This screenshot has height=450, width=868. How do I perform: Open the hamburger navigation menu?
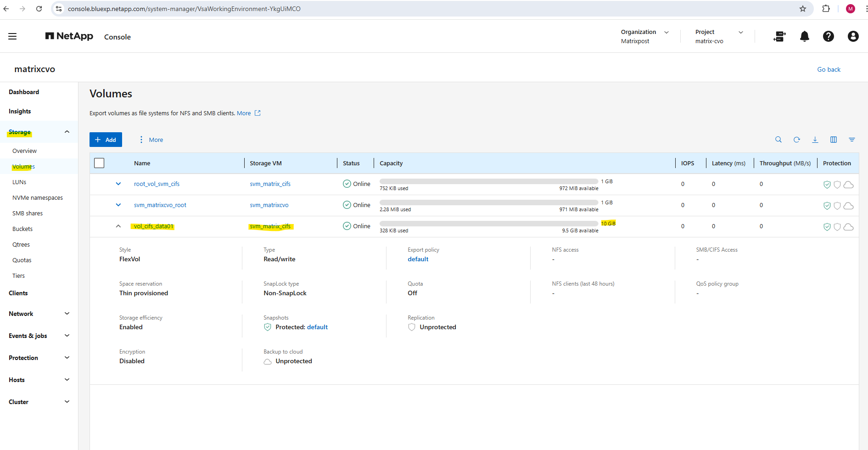point(12,36)
